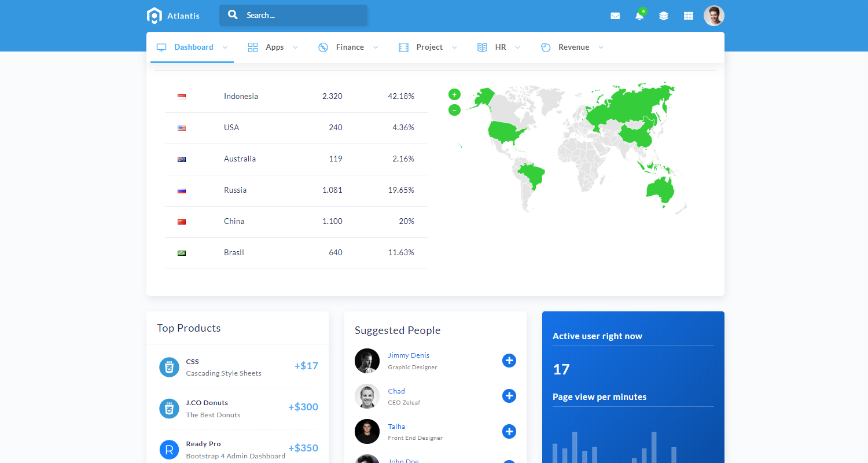Click the Brasil 640 count
868x463 pixels.
pos(336,253)
